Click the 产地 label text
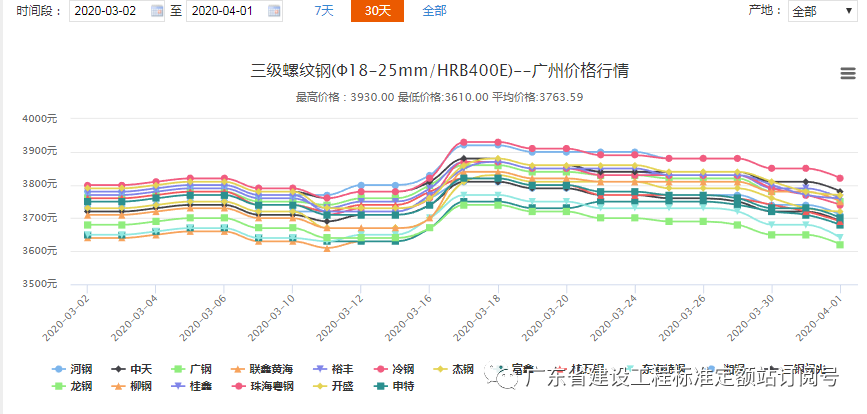The height and width of the screenshot is (414, 867). click(764, 11)
